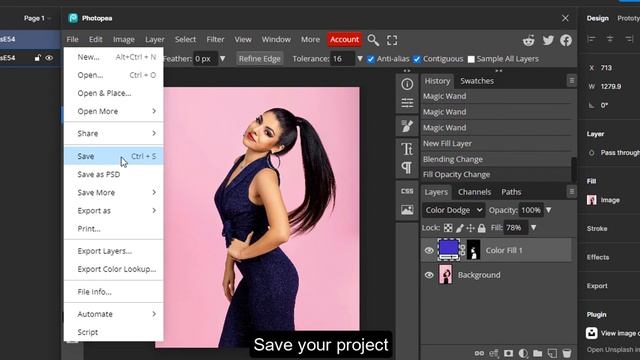Expand the Share submenu

click(x=114, y=133)
